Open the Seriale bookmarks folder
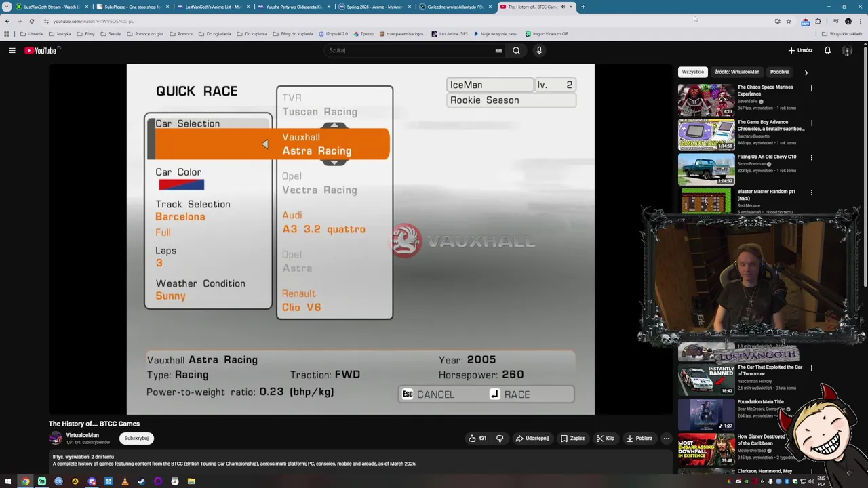This screenshot has height=488, width=868. click(111, 34)
